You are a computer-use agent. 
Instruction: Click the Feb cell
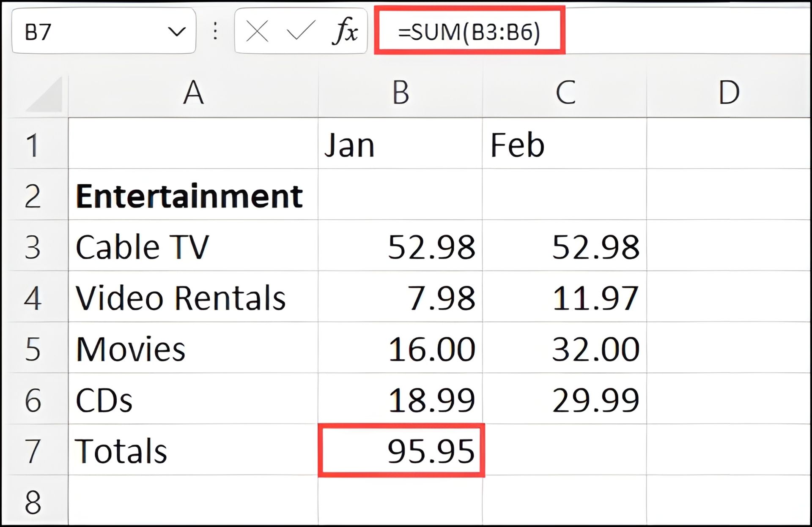pyautogui.click(x=565, y=143)
